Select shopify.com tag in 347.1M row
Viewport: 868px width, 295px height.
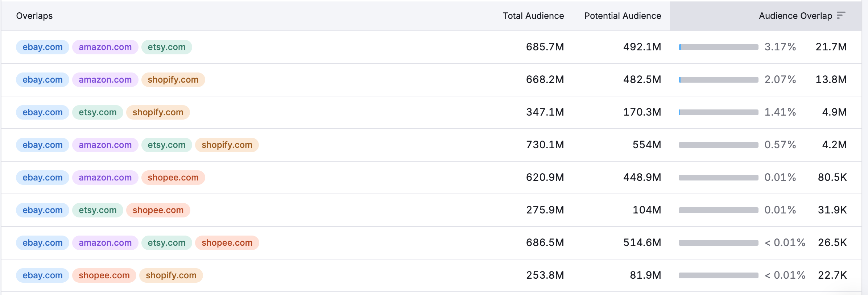tap(158, 112)
